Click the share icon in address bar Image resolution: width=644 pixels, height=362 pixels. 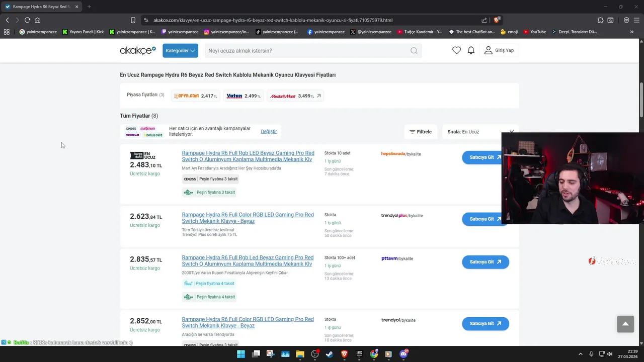pos(484,20)
